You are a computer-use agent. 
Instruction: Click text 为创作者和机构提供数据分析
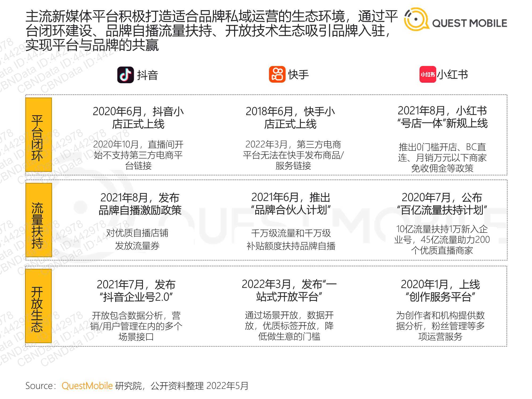tap(440, 326)
